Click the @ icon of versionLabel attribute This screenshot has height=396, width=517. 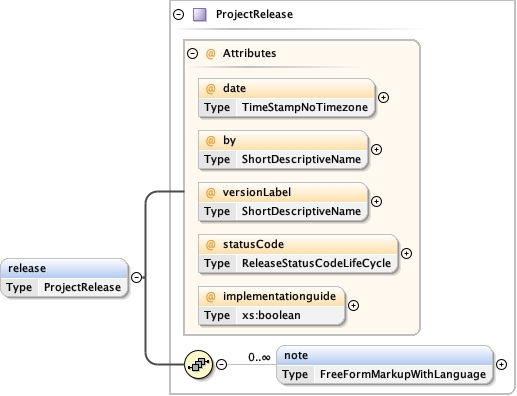210,193
